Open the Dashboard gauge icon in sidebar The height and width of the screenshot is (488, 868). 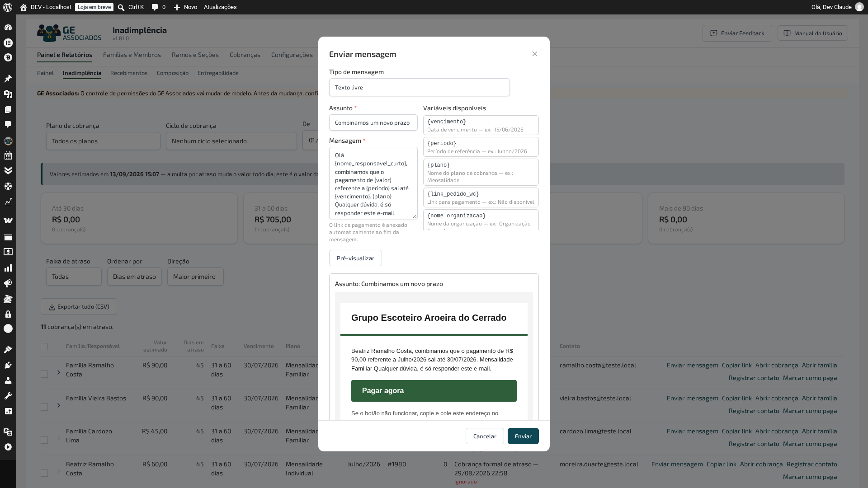coord(8,28)
